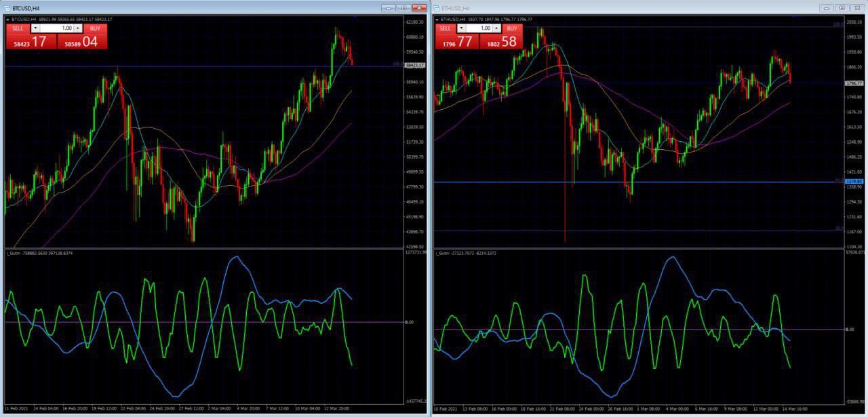
Task: Click BUY in the BTCUSD one-click panel
Action: [x=95, y=28]
